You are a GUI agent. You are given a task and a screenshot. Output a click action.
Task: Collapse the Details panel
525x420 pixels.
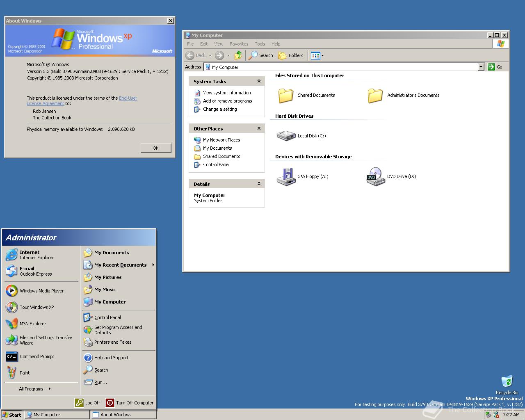(x=259, y=184)
